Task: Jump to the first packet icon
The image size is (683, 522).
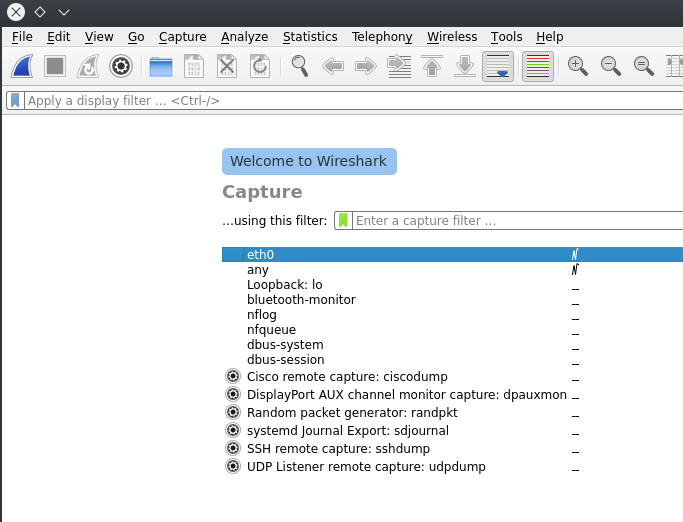Action: (432, 66)
